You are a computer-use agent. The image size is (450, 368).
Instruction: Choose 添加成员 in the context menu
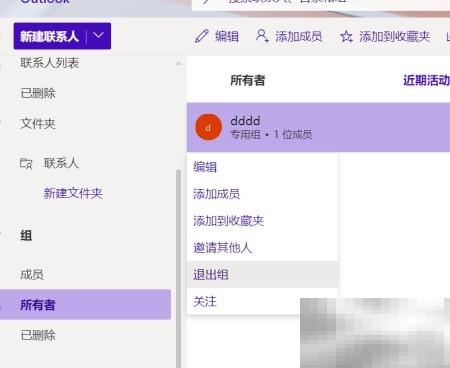262,194
